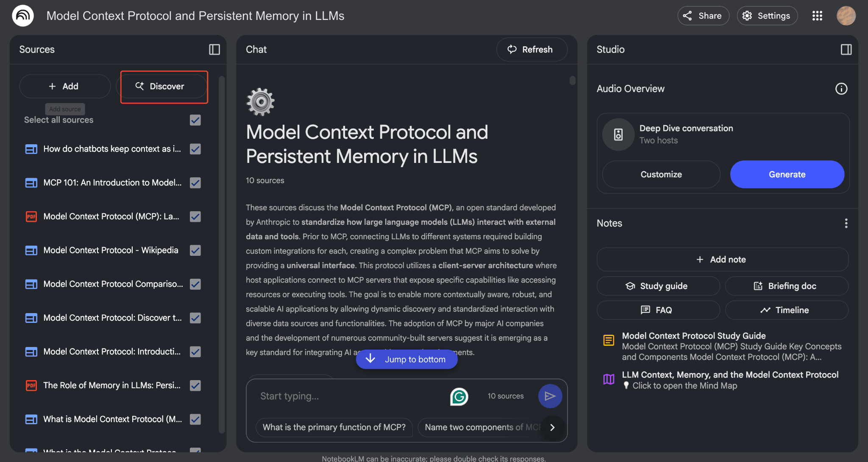Deselect the Model Context Protocol - Wikipedia source
Screen dimensions: 868x462
[x=195, y=250]
